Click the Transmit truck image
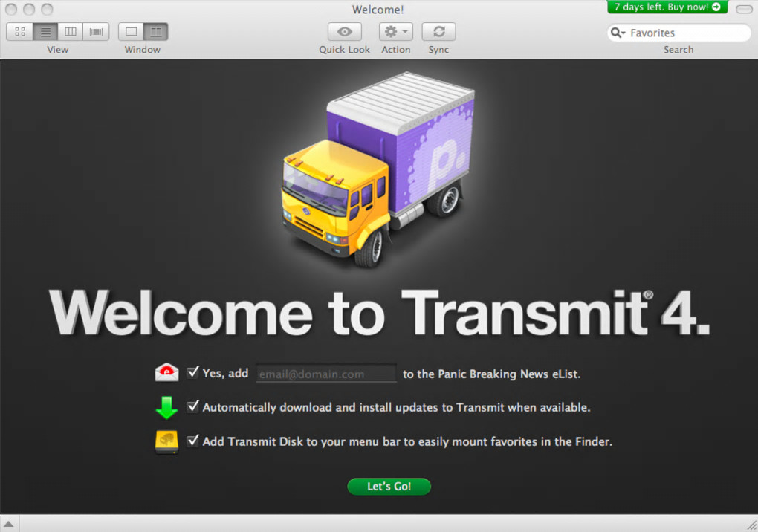This screenshot has height=532, width=758. click(377, 169)
